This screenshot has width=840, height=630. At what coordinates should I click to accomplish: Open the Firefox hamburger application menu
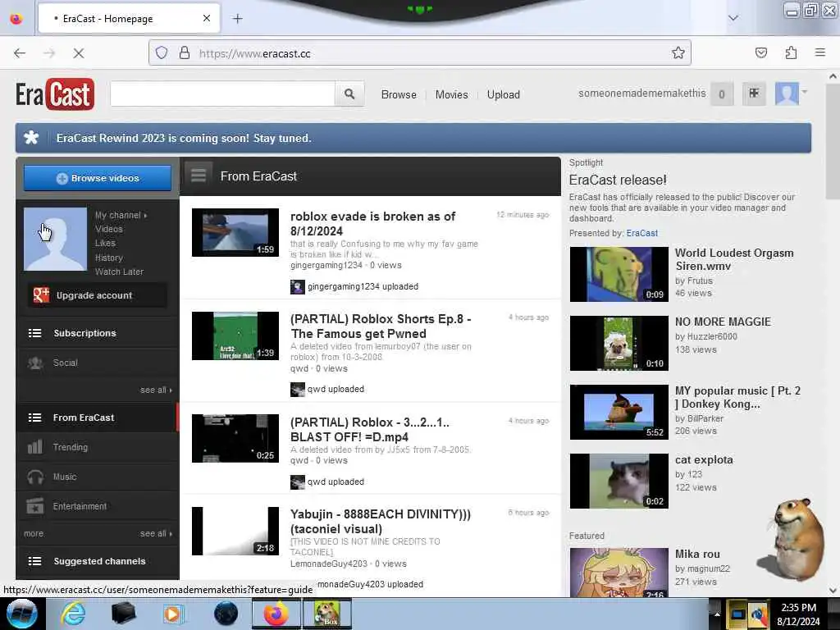819,52
